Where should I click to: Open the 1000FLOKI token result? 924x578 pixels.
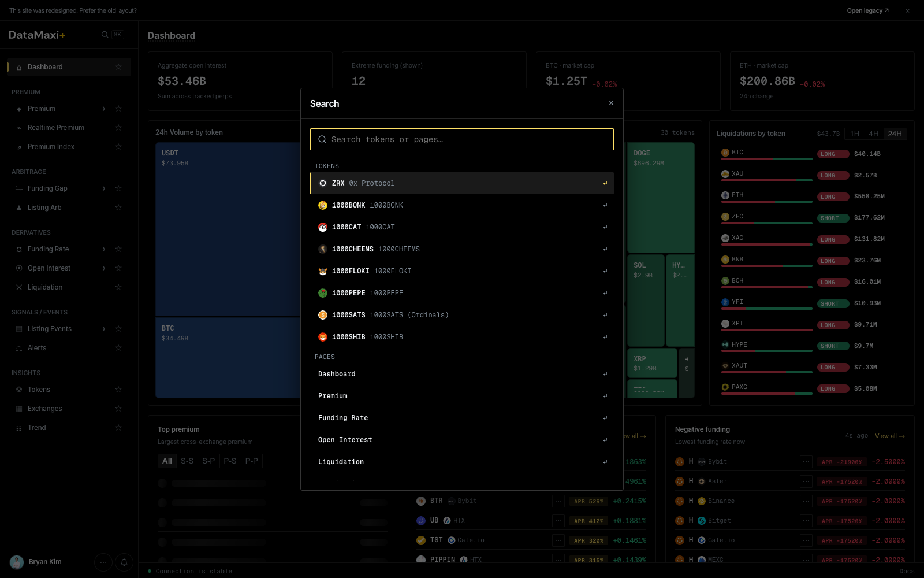pyautogui.click(x=462, y=271)
